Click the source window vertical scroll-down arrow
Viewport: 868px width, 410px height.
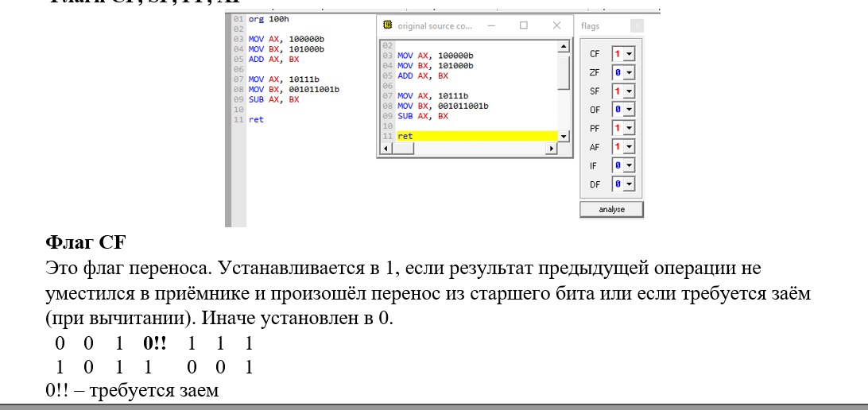564,136
